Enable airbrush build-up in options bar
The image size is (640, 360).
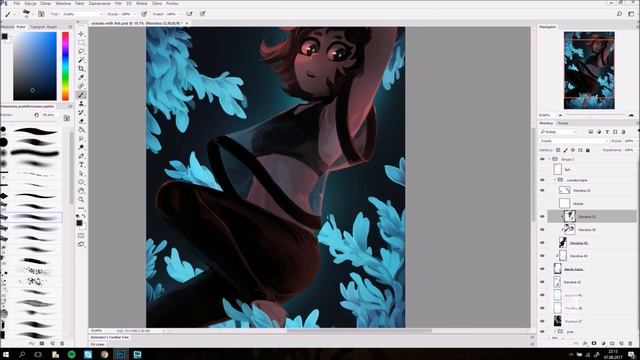(x=189, y=14)
